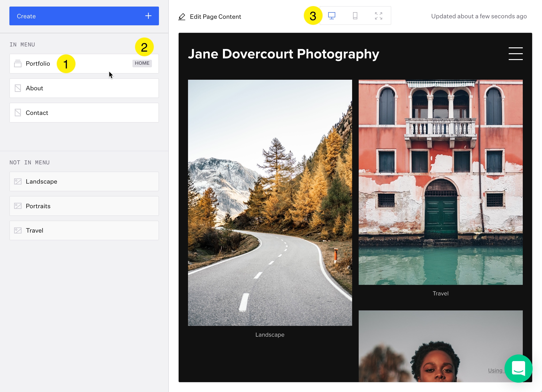Toggle fullscreen preview mode
The width and height of the screenshot is (542, 392).
coord(378,16)
